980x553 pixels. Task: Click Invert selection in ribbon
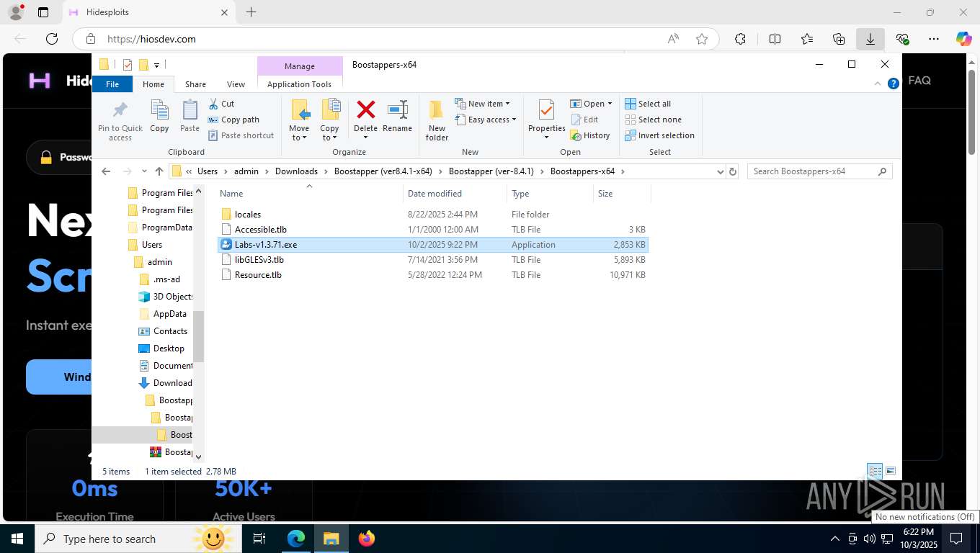tap(659, 135)
